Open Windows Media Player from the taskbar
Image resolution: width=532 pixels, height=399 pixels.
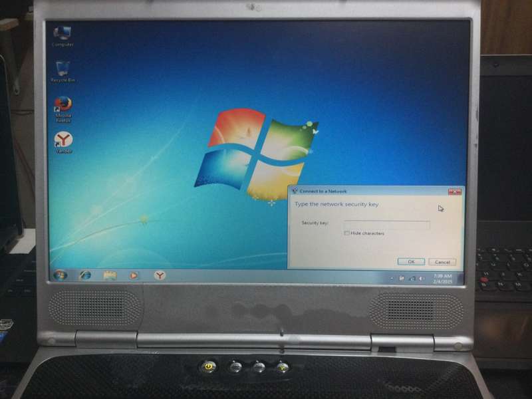(x=134, y=275)
